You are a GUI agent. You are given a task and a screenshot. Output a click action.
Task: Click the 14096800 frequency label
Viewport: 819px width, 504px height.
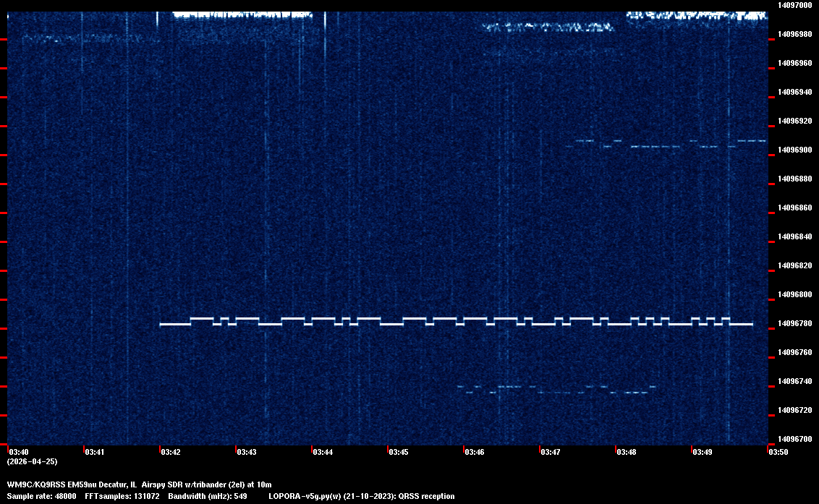click(x=794, y=294)
